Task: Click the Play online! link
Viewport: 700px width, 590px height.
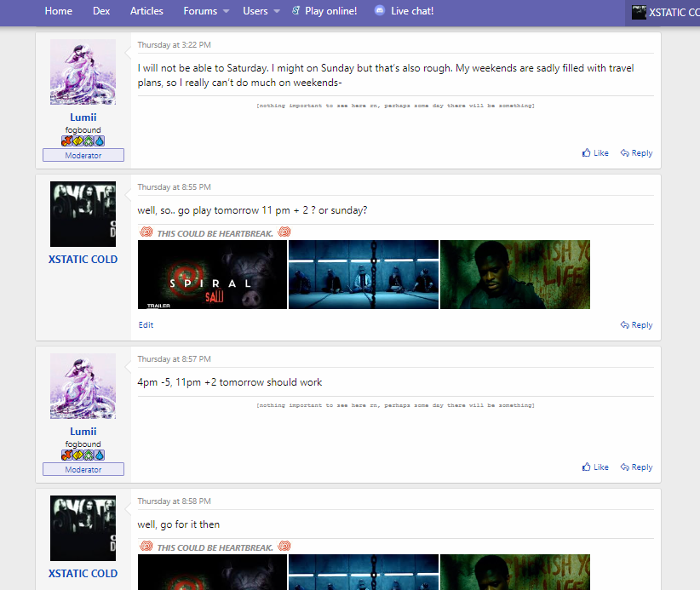Action: click(x=330, y=11)
